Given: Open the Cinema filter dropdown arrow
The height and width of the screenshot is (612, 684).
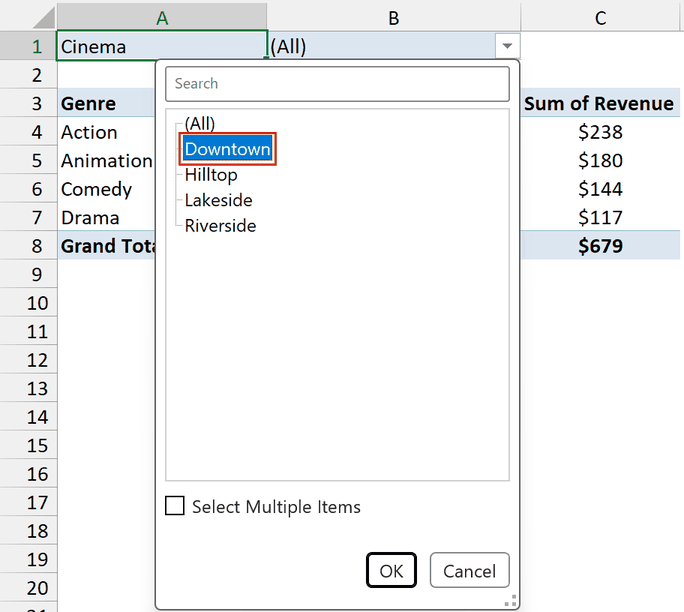Looking at the screenshot, I should tap(507, 46).
